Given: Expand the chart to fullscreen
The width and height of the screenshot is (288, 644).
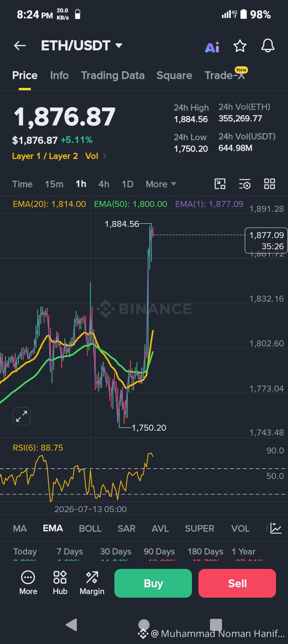Looking at the screenshot, I should point(22,417).
